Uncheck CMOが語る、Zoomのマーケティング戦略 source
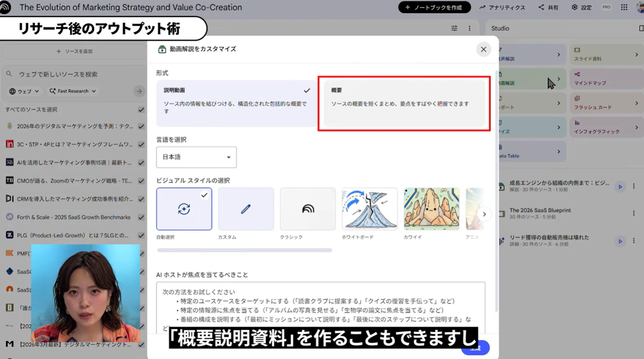 (x=141, y=181)
